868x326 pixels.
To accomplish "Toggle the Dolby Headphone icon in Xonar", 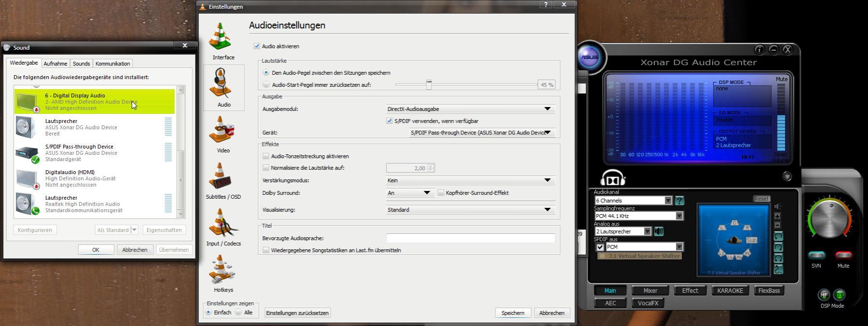I will [x=613, y=178].
